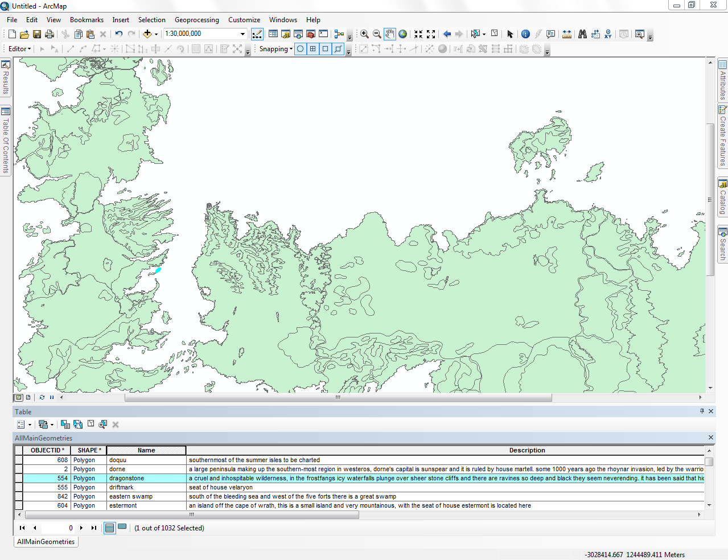Screen dimensions: 728x560
Task: Select the Zoom In tool
Action: point(364,34)
